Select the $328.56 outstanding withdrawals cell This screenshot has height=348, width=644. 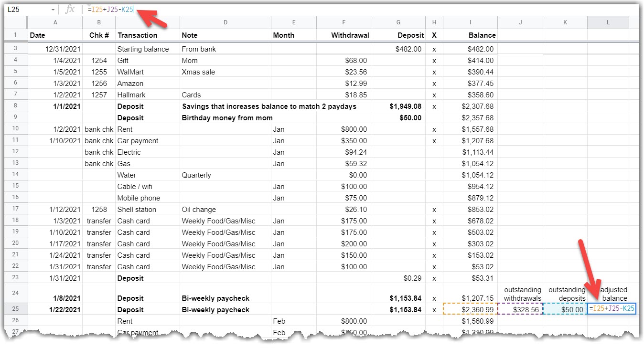520,309
